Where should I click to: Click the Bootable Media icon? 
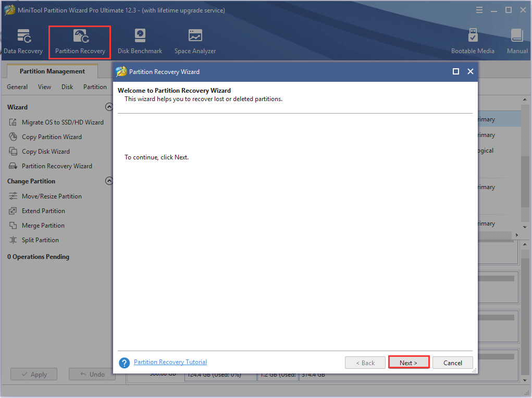coord(473,41)
